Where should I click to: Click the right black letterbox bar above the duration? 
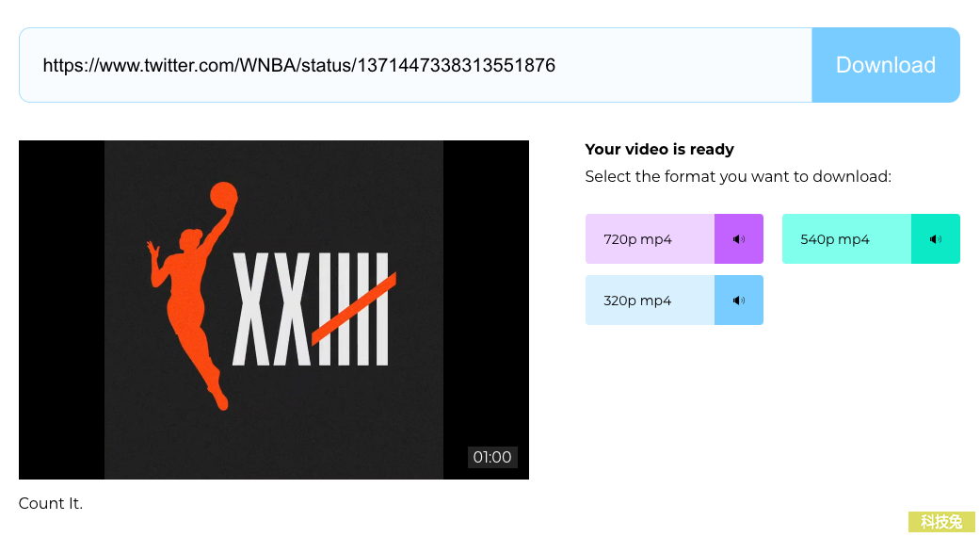[x=487, y=293]
